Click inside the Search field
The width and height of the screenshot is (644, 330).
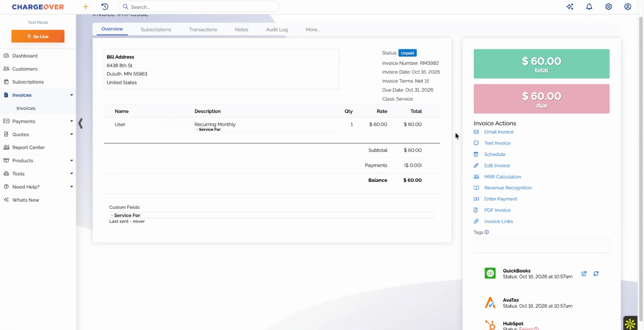point(199,7)
